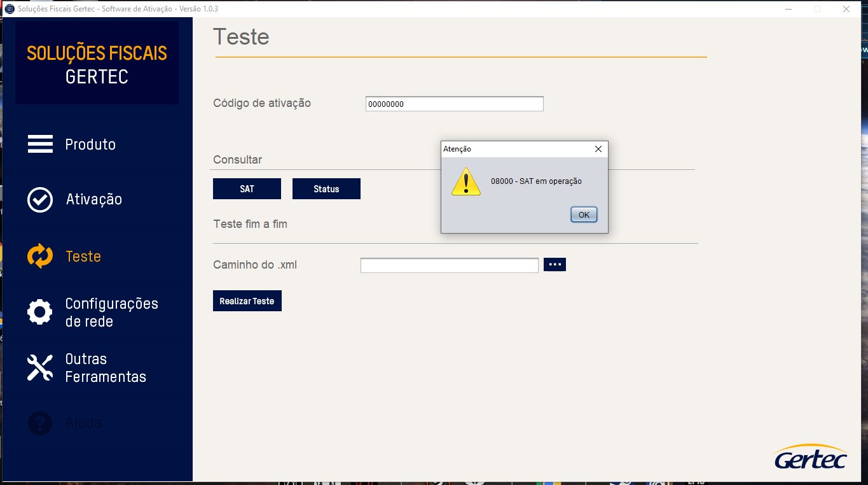The height and width of the screenshot is (485, 868).
Task: Open the Produto section via hamburger icon
Action: point(40,144)
